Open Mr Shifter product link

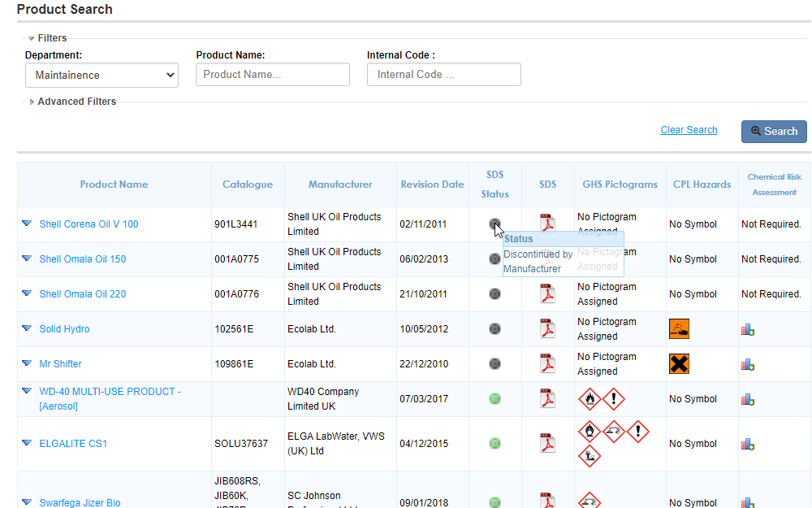point(60,364)
